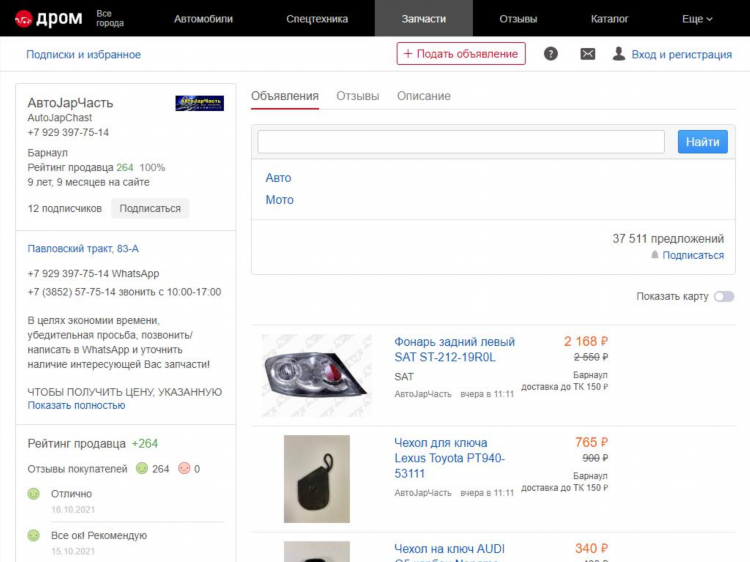
Task: Click the bell icon beside Подписаться
Action: [x=655, y=255]
